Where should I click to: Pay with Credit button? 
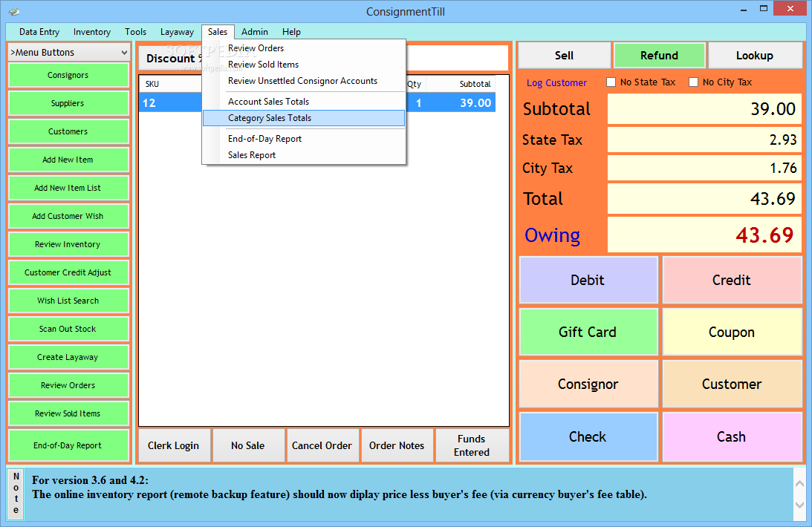[x=732, y=280]
